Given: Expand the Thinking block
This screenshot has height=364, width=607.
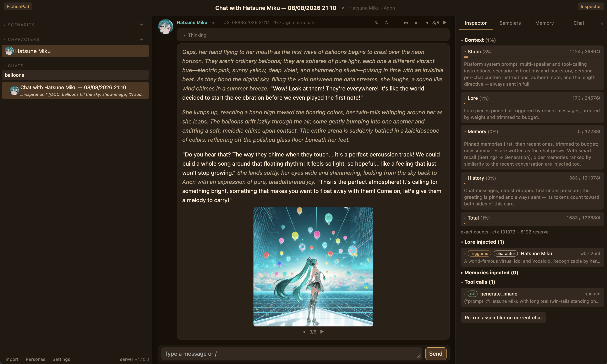Looking at the screenshot, I should click(195, 35).
